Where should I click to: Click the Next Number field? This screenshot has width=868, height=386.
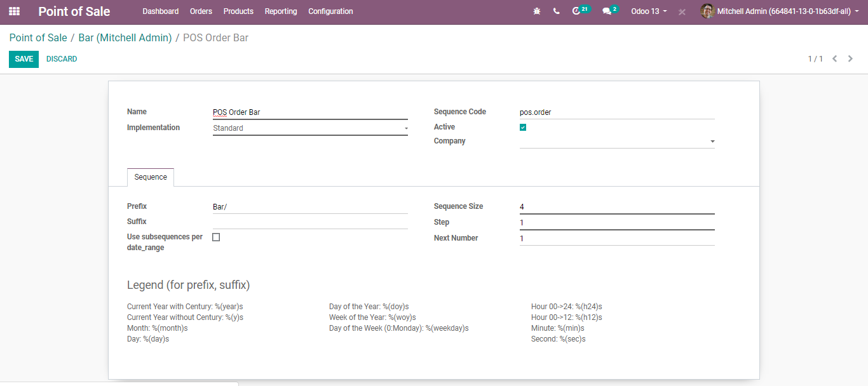617,239
